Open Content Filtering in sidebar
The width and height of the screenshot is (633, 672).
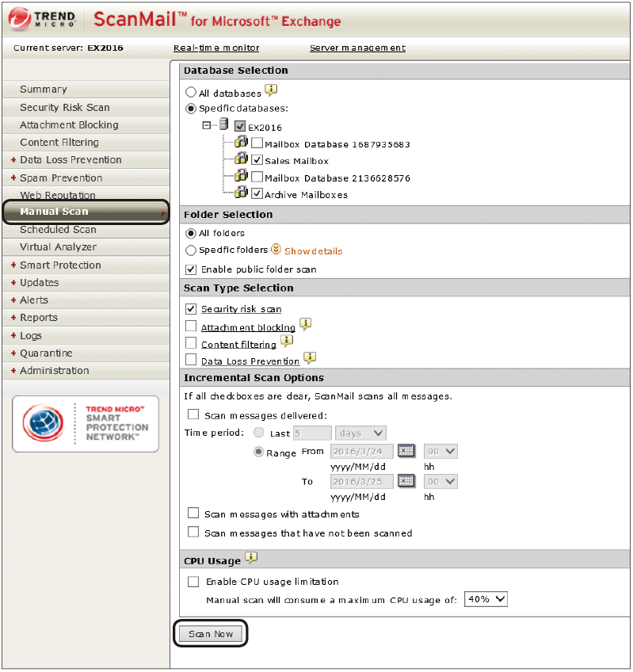[86, 143]
